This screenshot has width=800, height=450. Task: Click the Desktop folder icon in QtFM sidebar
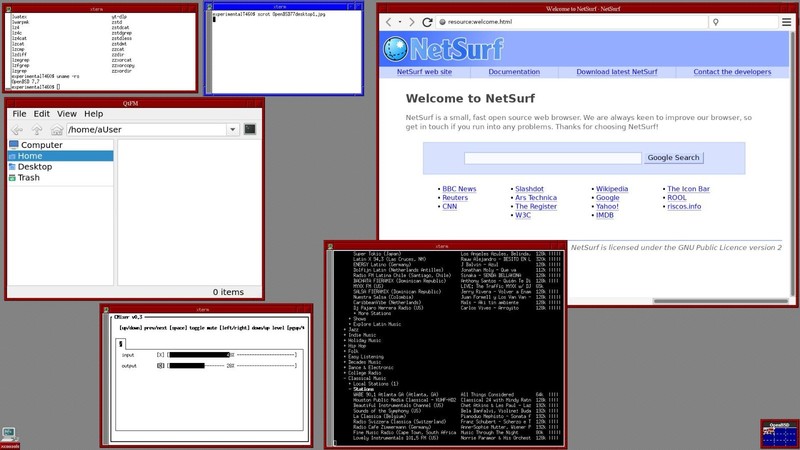pyautogui.click(x=12, y=167)
